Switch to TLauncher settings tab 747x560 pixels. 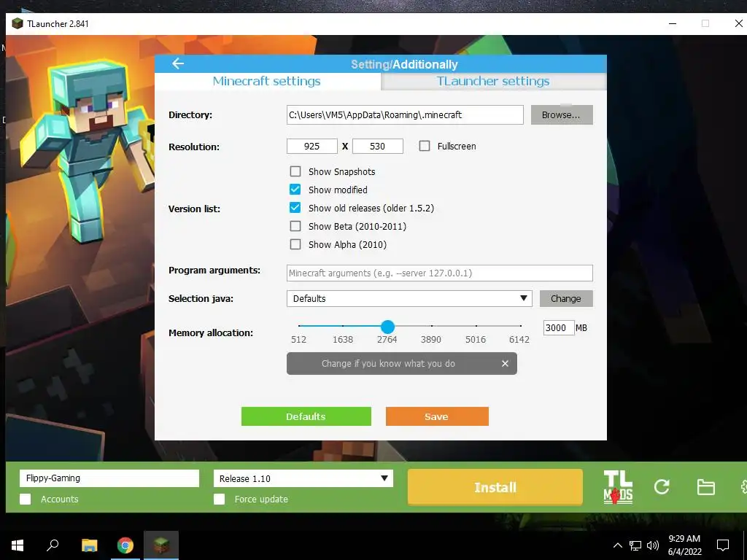point(493,81)
